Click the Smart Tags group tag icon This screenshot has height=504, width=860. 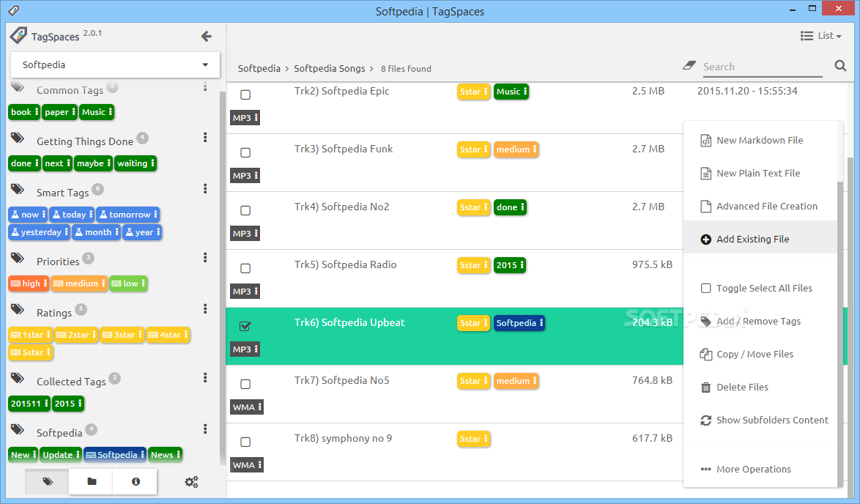tap(18, 189)
